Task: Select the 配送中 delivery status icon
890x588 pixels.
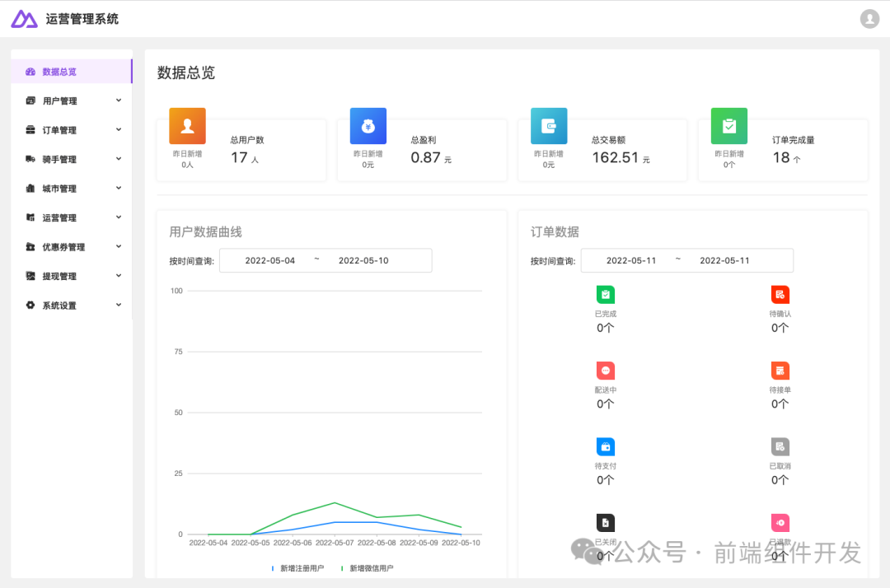Action: coord(606,370)
